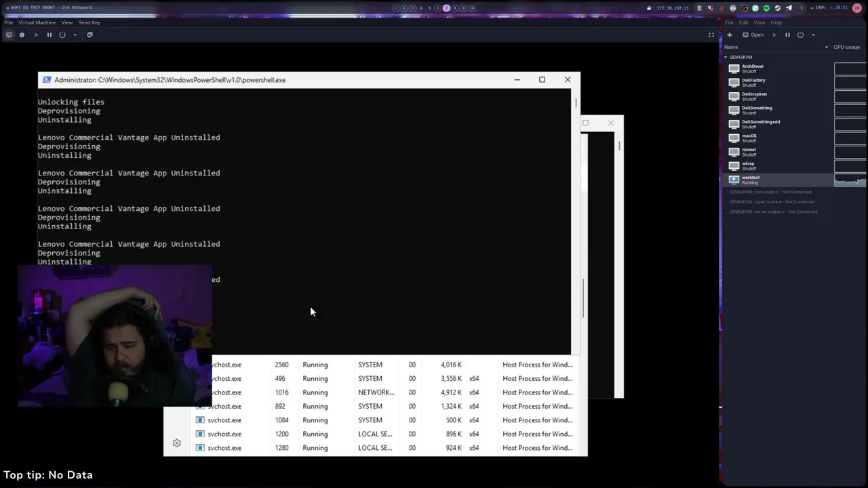The image size is (868, 488).
Task: Click the Open button in VM Manager
Action: click(753, 35)
